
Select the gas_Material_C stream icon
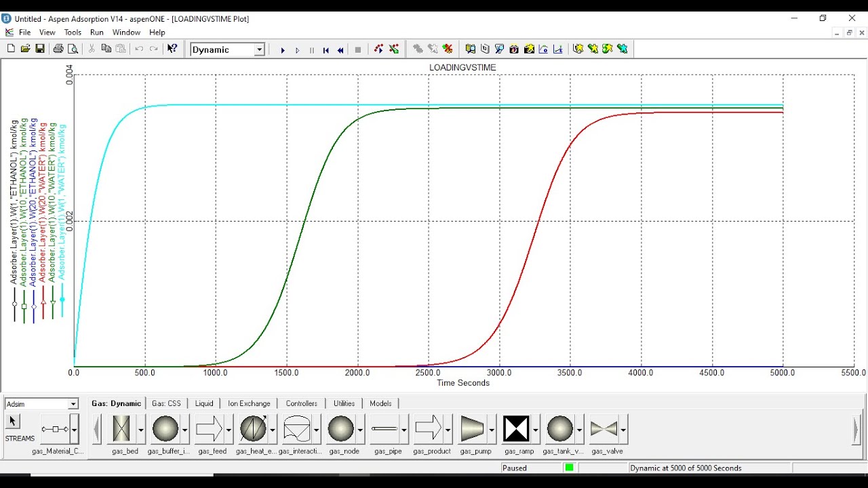[x=55, y=429]
